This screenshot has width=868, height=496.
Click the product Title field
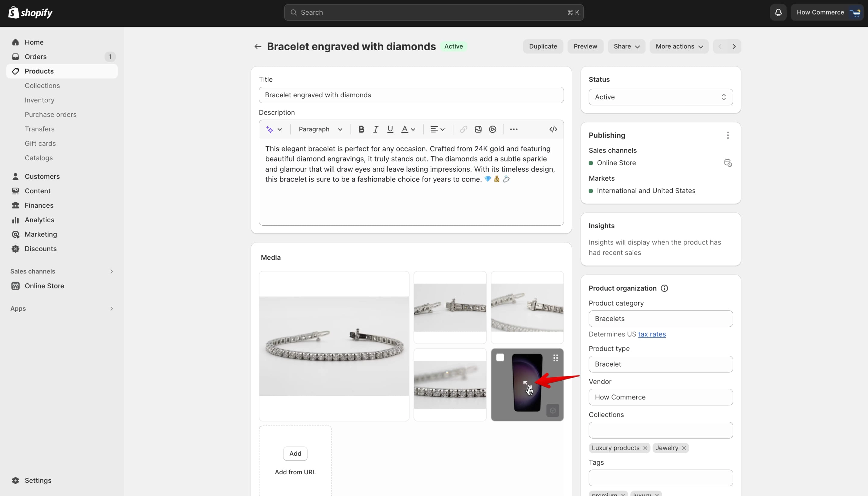tap(411, 95)
